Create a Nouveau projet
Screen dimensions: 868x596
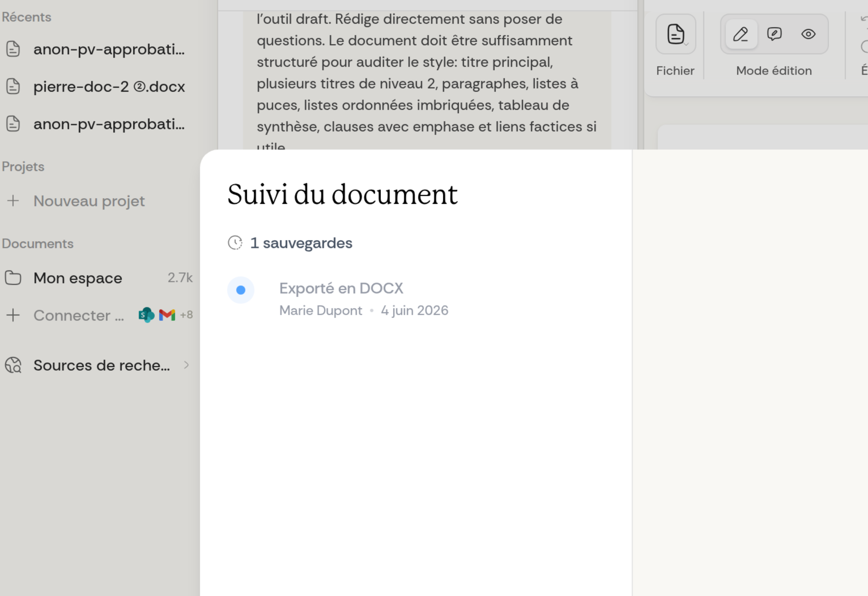(x=89, y=201)
